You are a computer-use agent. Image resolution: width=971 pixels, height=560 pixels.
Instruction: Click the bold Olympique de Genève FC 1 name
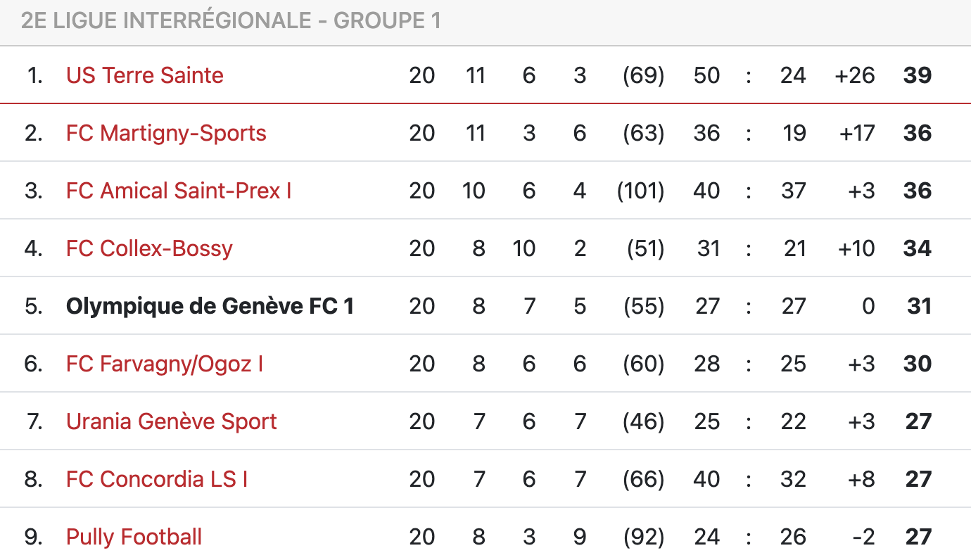click(210, 306)
